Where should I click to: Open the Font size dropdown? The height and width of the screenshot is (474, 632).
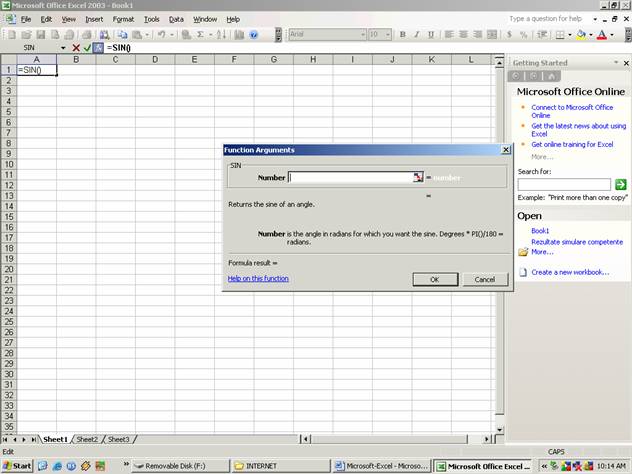coord(388,35)
